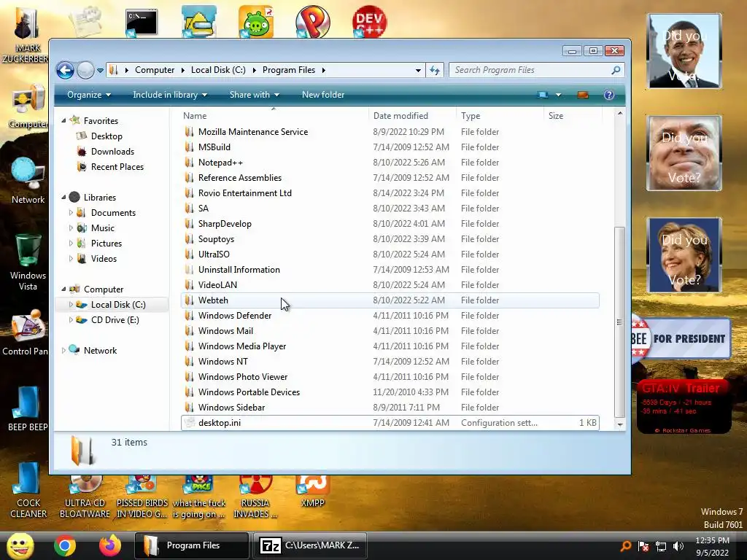Open Include in library menu
This screenshot has width=747, height=560.
tap(169, 95)
